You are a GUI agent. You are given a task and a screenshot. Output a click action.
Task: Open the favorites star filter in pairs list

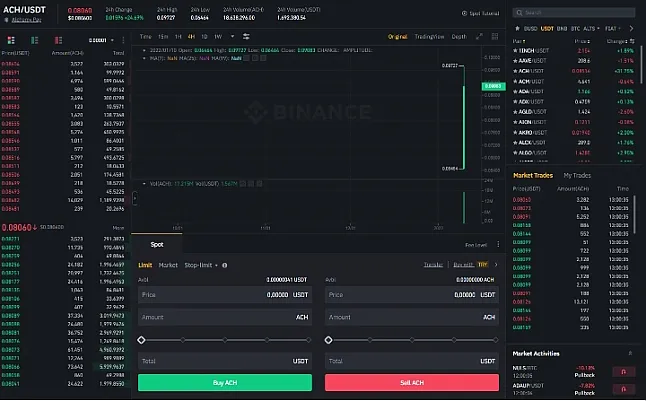pyautogui.click(x=517, y=28)
